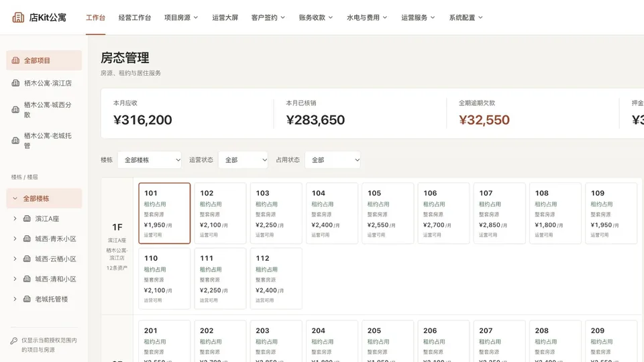644x362 pixels.
Task: Open room card 102
Action: coord(220,213)
